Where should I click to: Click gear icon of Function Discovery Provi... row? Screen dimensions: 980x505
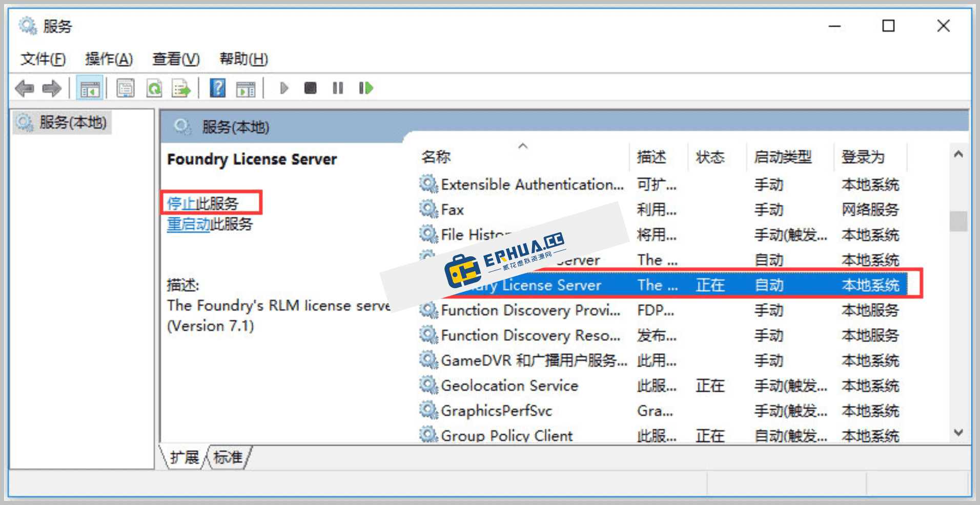[428, 309]
